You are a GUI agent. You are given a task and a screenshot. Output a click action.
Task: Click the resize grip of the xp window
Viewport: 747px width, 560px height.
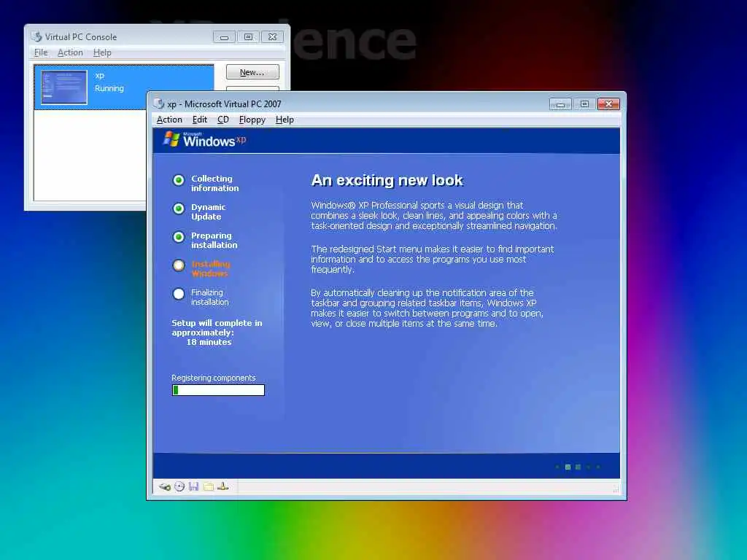[616, 489]
